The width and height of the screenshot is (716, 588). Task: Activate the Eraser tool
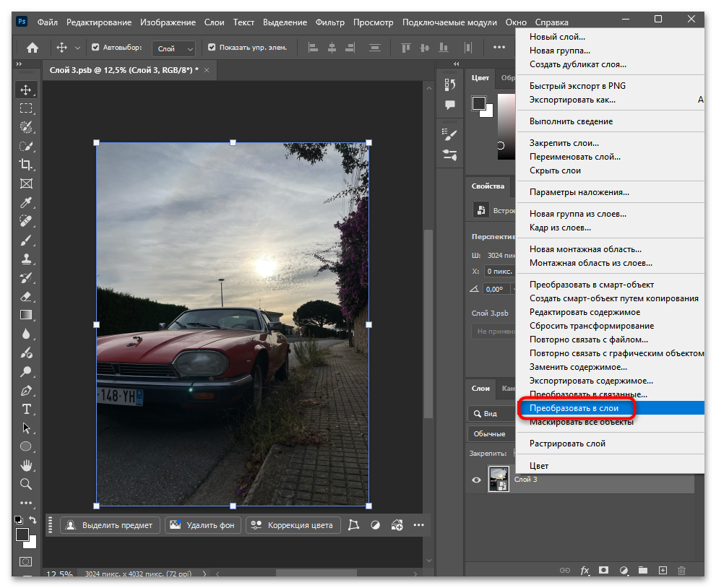coord(26,296)
